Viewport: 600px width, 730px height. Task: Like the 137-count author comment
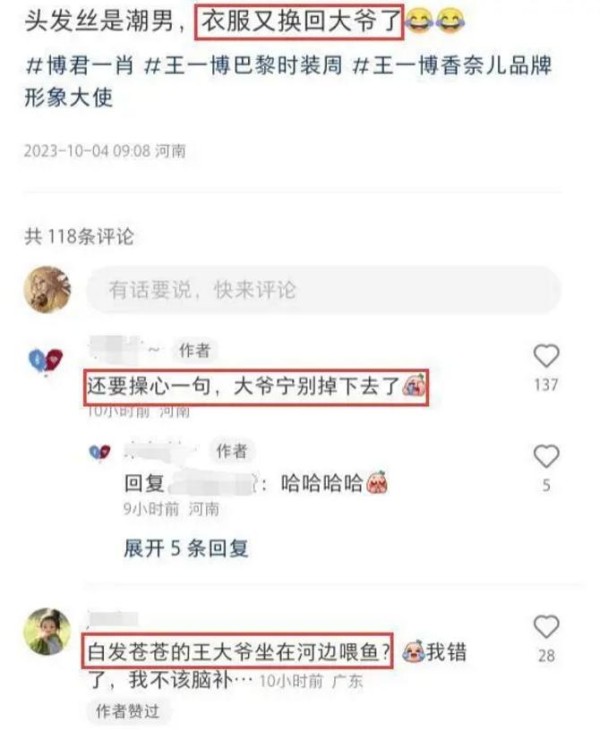coord(546,356)
